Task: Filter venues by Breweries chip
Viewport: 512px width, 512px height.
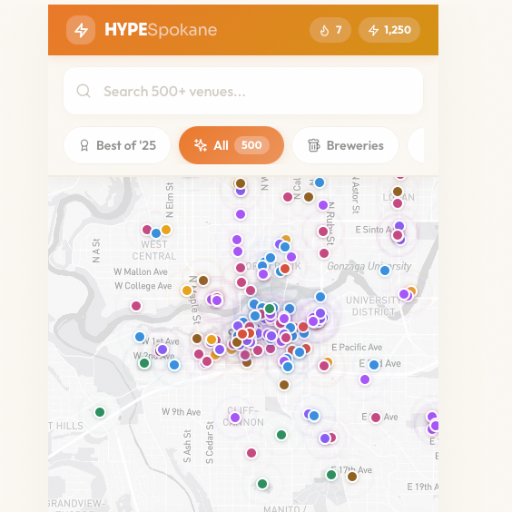Action: pyautogui.click(x=345, y=145)
